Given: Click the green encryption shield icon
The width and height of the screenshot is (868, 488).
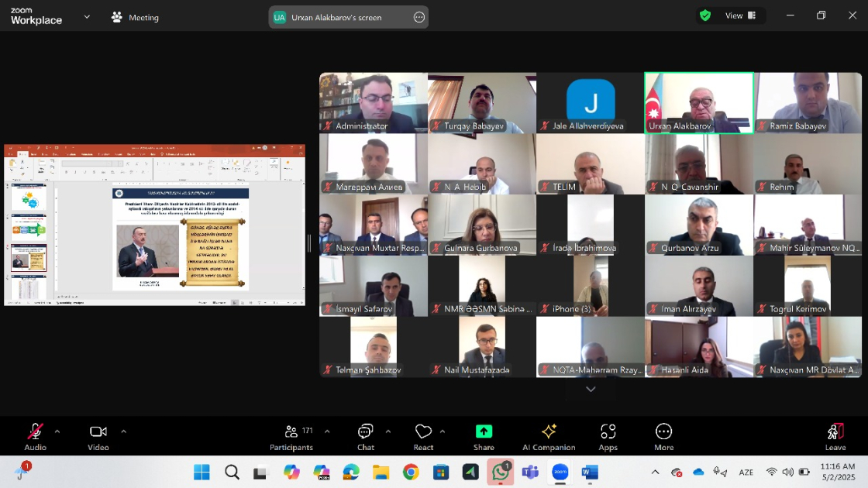Looking at the screenshot, I should (x=704, y=15).
